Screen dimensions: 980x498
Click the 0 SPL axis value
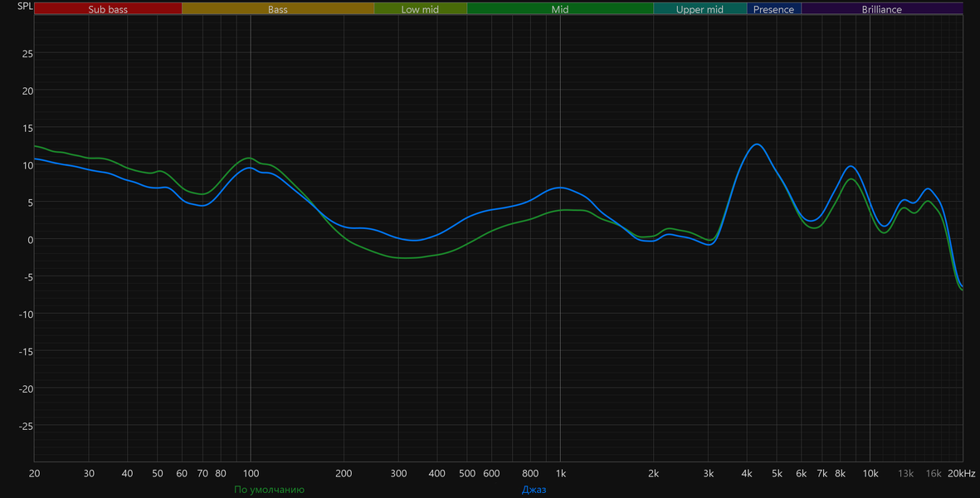(30, 240)
